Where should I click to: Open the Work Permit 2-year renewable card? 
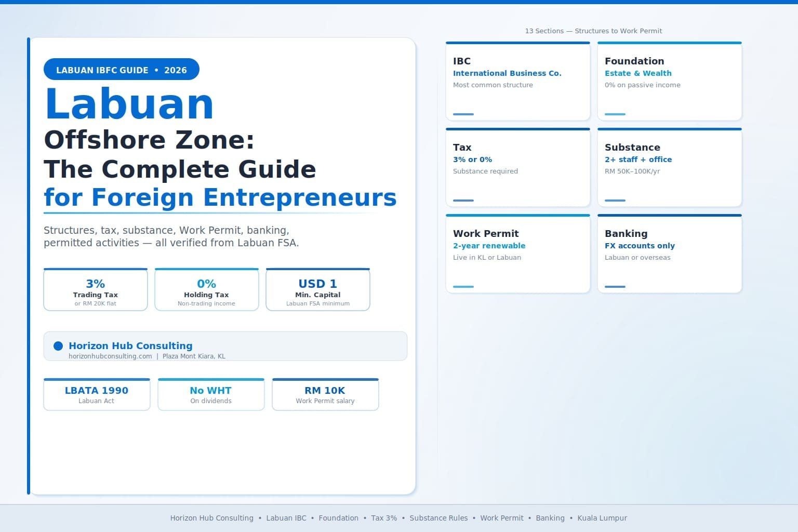[517, 254]
